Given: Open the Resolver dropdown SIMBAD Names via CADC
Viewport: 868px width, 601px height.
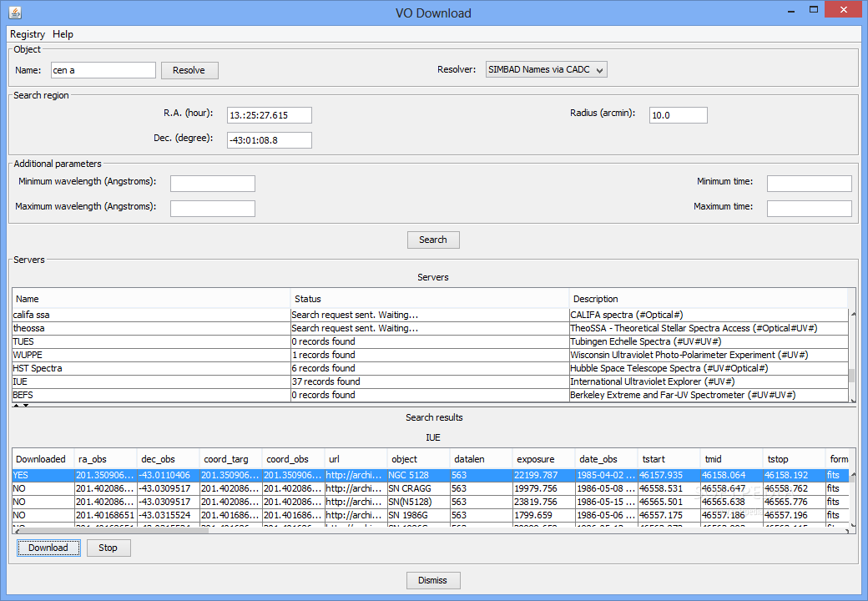Looking at the screenshot, I should pyautogui.click(x=547, y=70).
